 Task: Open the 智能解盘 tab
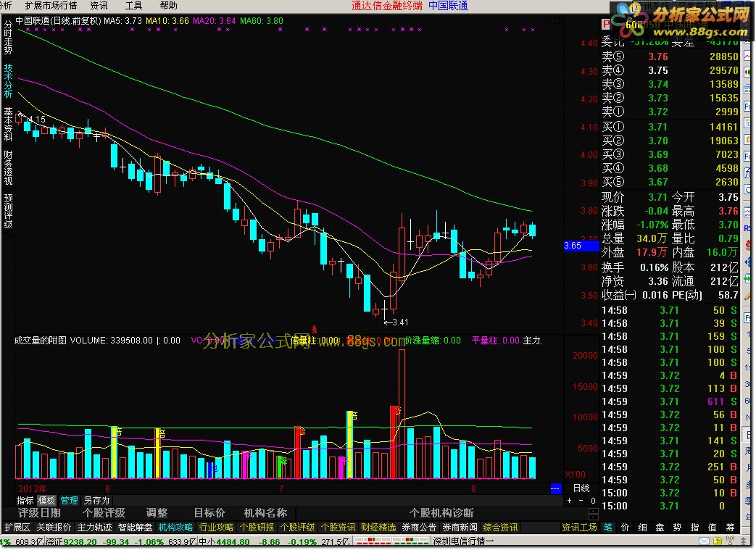point(135,528)
